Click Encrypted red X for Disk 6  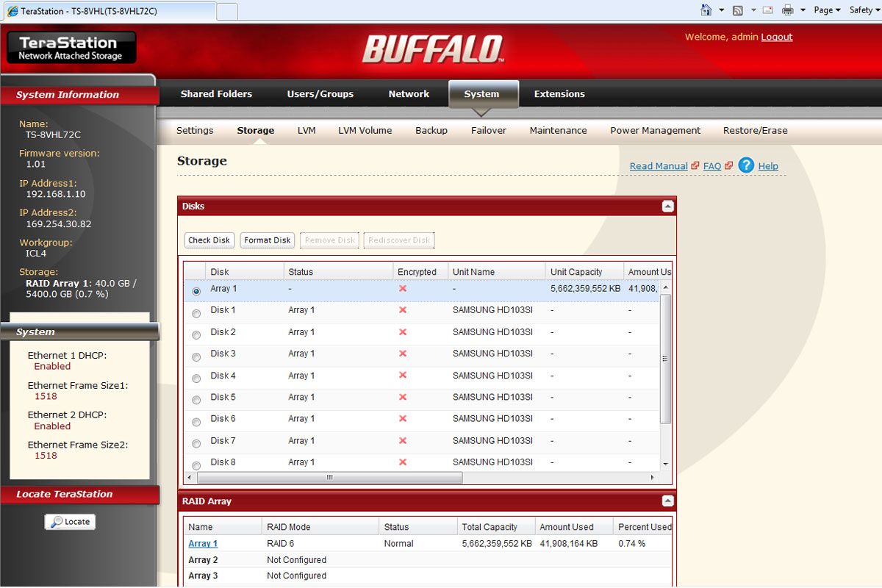point(403,418)
